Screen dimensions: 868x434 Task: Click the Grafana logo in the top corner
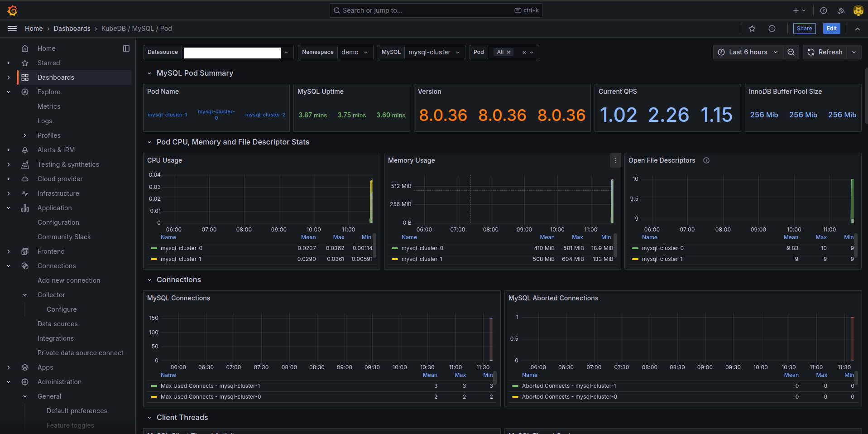pos(12,10)
